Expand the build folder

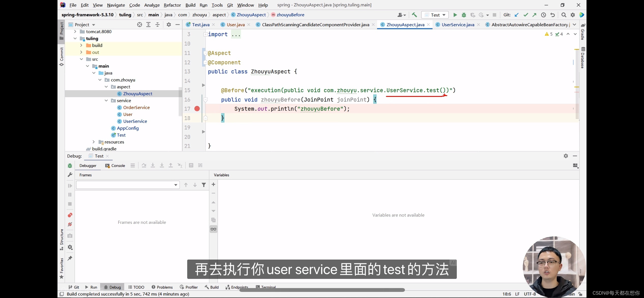(81, 45)
